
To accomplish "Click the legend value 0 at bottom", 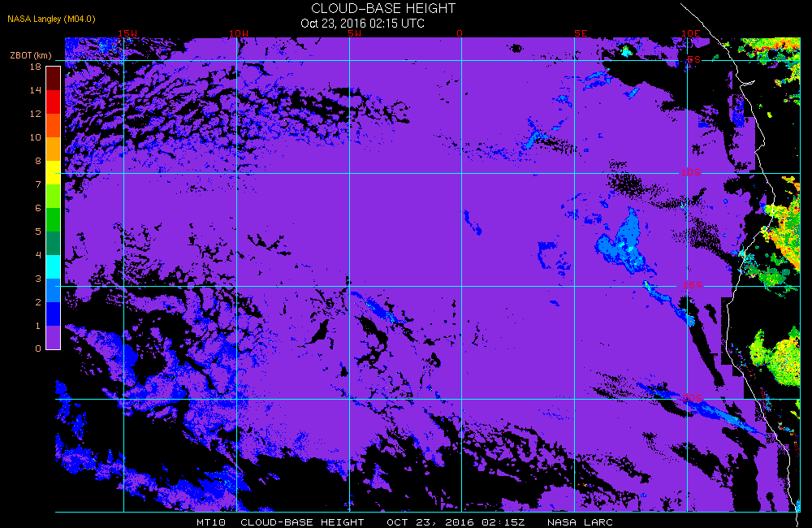I will (38, 348).
